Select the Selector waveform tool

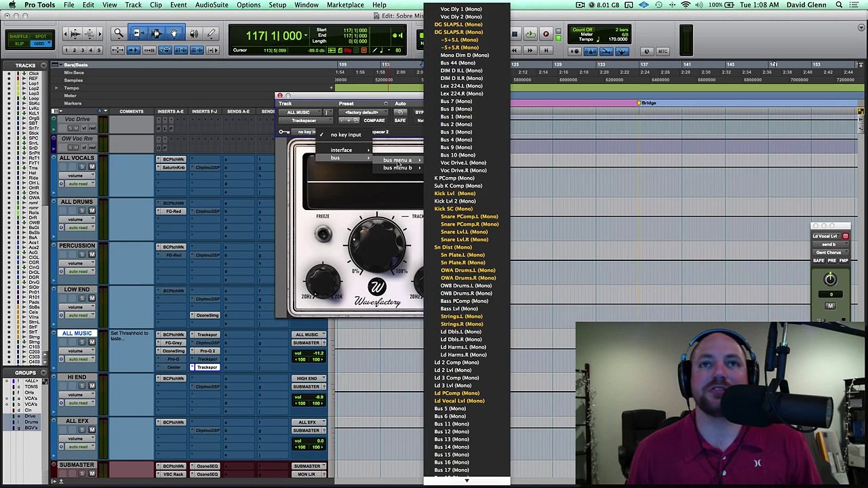(x=156, y=33)
